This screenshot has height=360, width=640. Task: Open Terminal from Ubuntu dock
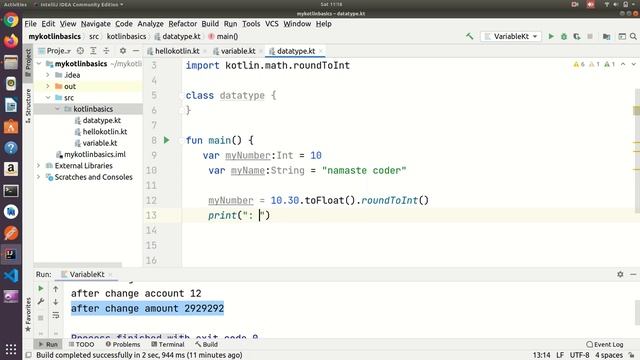point(11,191)
